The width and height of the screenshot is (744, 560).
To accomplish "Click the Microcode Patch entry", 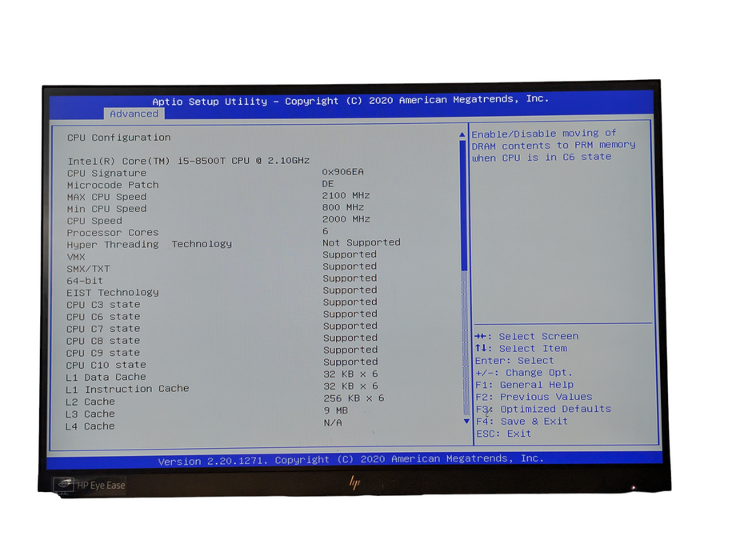I will (x=112, y=184).
